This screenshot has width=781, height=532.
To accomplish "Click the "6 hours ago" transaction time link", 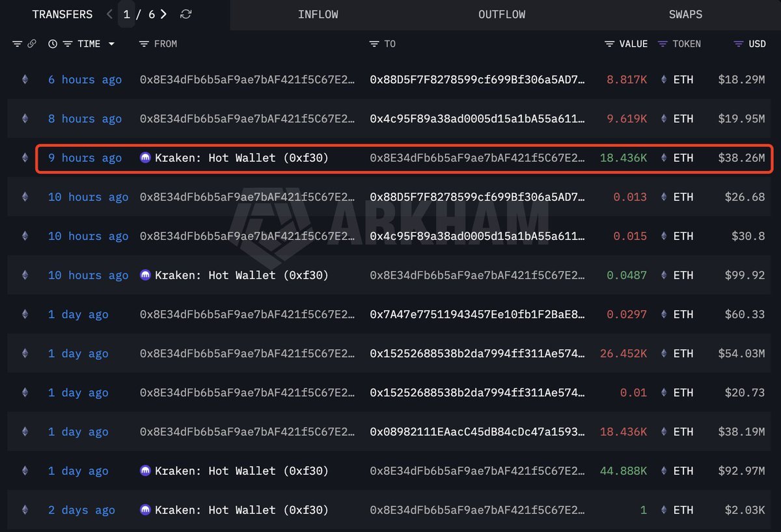I will tap(85, 80).
